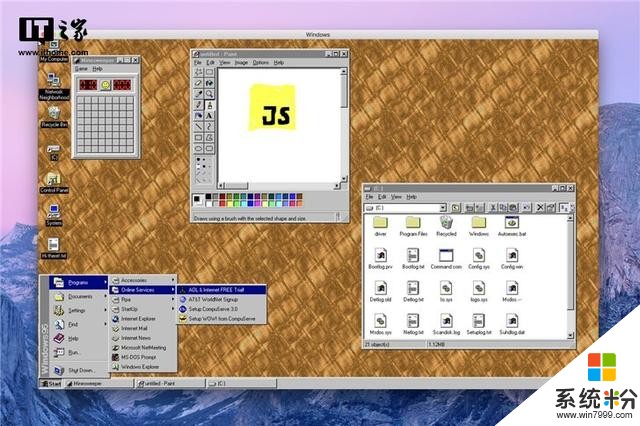Image resolution: width=640 pixels, height=426 pixels.
Task: Select the Control Panel desktop icon
Action: pyautogui.click(x=54, y=183)
